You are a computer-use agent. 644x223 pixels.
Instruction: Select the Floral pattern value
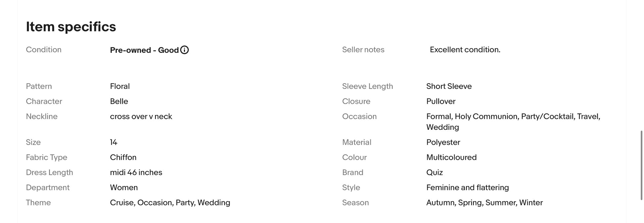click(120, 86)
